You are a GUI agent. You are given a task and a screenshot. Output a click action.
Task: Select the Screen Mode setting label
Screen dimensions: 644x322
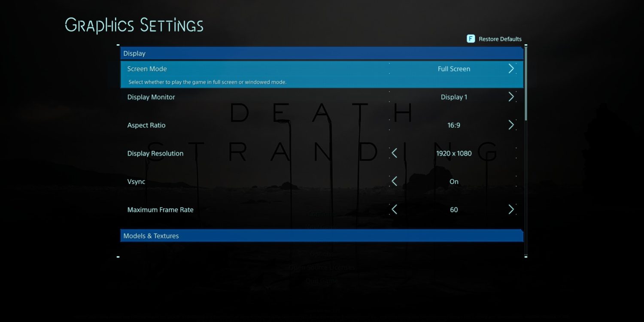[x=147, y=69]
